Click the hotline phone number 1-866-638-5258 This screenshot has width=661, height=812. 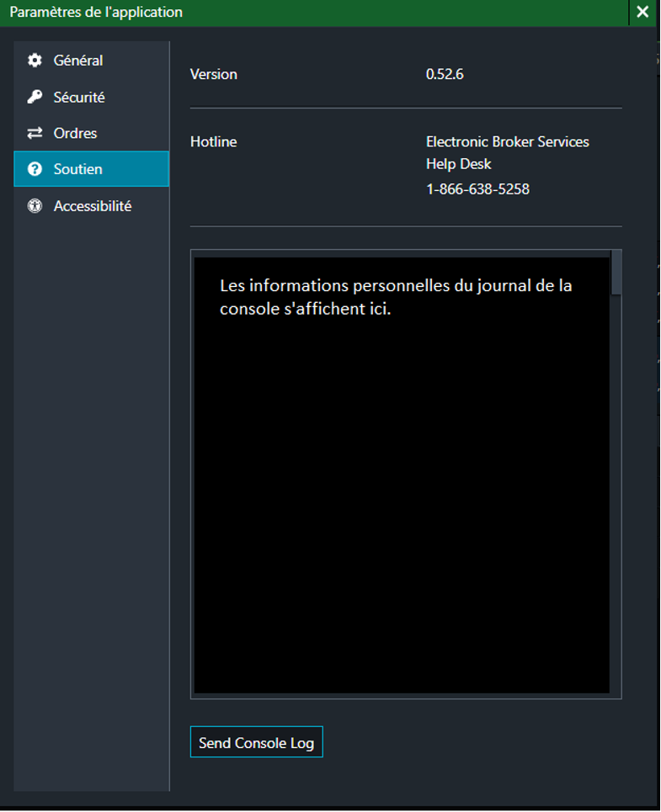tap(477, 189)
